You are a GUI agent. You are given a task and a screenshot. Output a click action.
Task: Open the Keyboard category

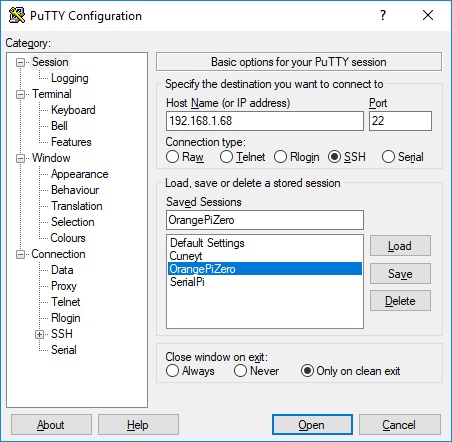(x=73, y=110)
